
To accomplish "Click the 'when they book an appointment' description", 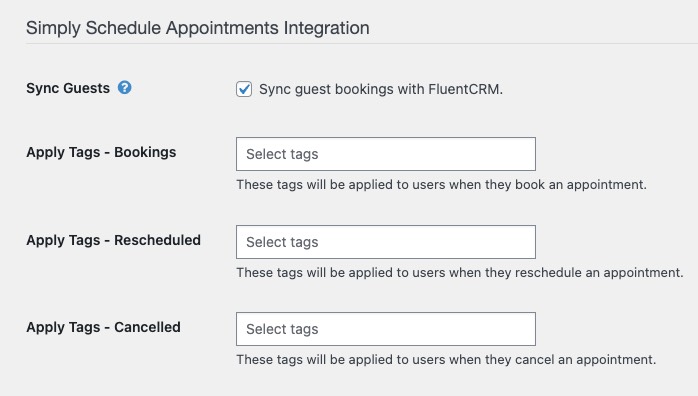I will point(442,185).
